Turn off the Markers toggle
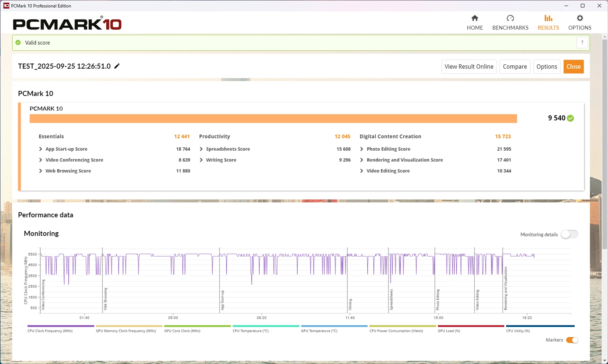This screenshot has height=364, width=608. pyautogui.click(x=572, y=340)
